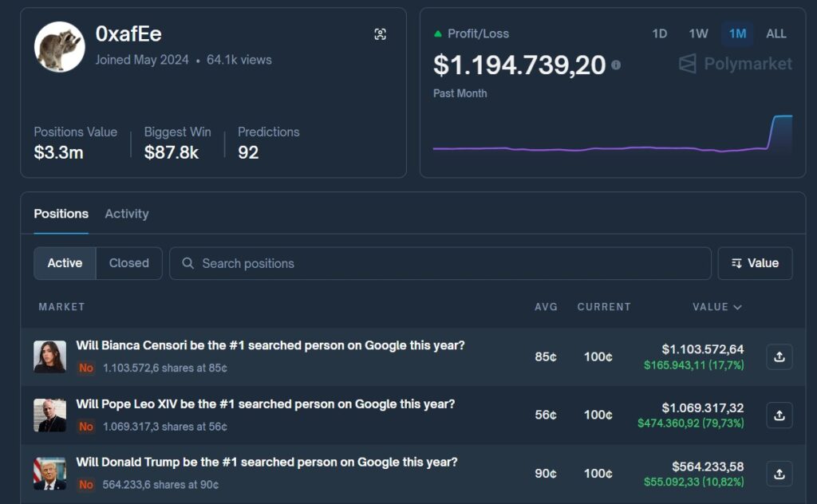Viewport: 817px width, 504px height.
Task: Open the Value sort dropdown
Action: point(755,263)
